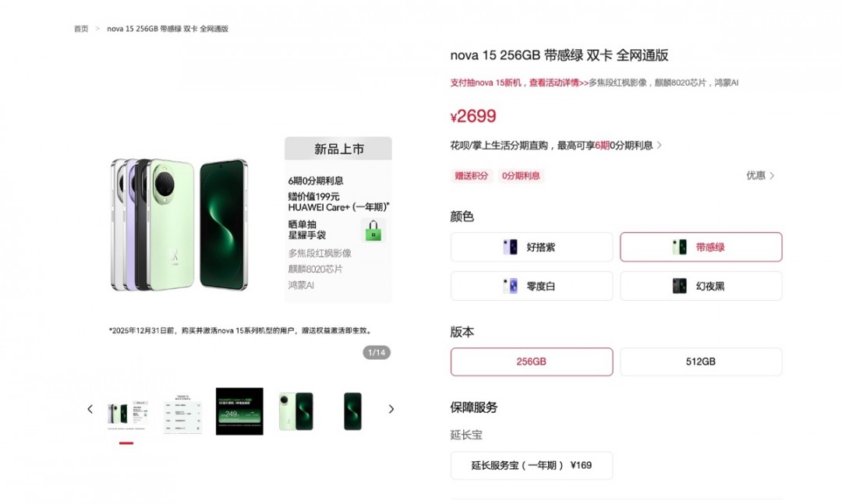Open the HUAWEI Care+ 249 black thumbnail
The height and width of the screenshot is (504, 842).
pyautogui.click(x=239, y=411)
